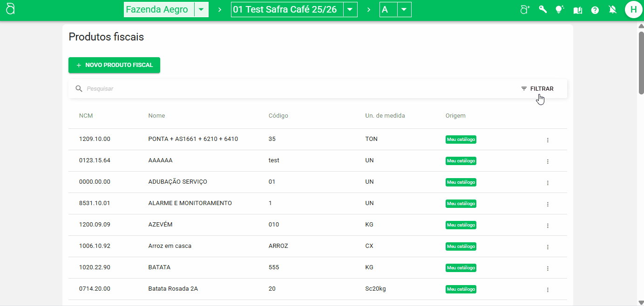Open the three-dot menu for the BATATA row
The height and width of the screenshot is (306, 644).
pyautogui.click(x=548, y=268)
